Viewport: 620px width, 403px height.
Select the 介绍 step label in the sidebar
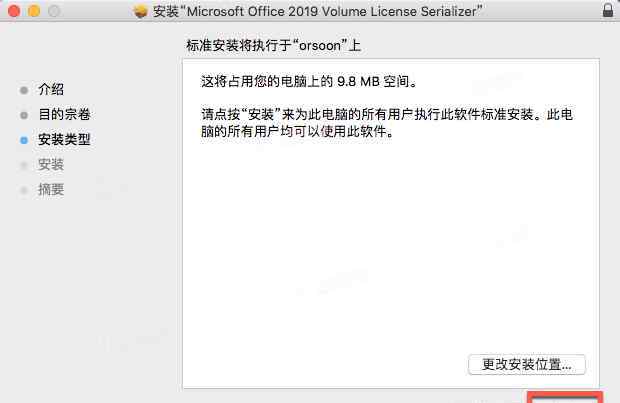click(x=51, y=90)
